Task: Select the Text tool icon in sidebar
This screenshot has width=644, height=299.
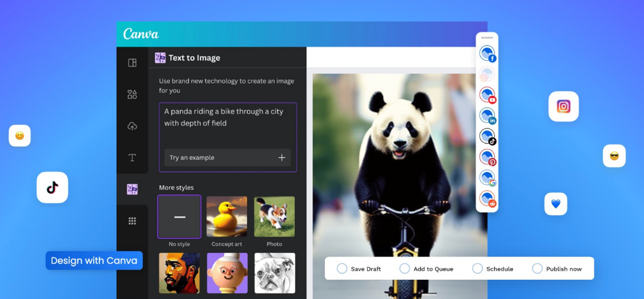Action: pos(132,157)
